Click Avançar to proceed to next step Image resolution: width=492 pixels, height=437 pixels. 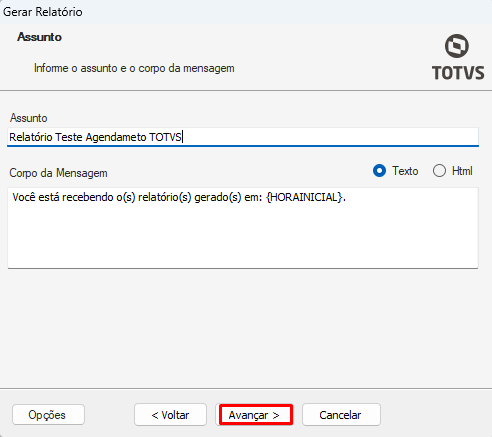[256, 415]
